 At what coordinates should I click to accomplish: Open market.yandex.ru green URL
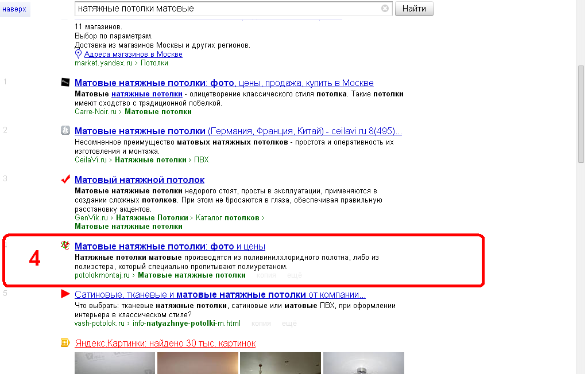(103, 63)
